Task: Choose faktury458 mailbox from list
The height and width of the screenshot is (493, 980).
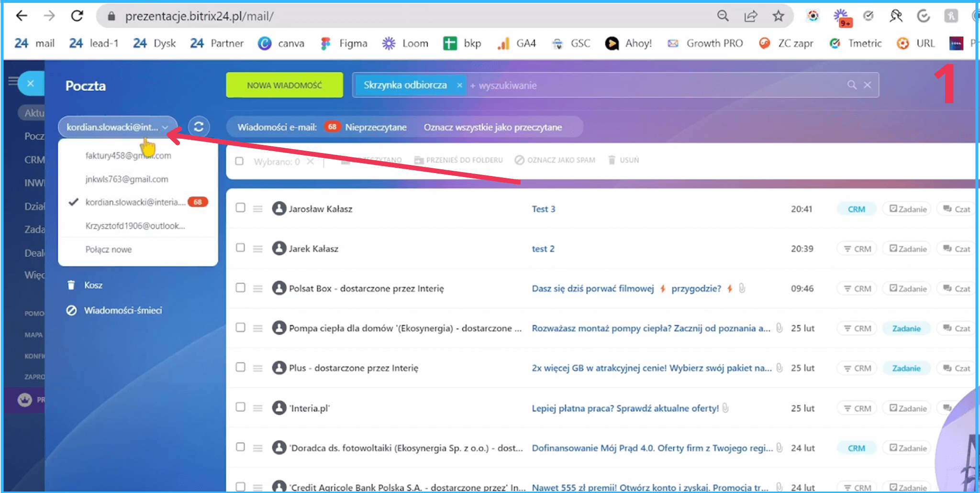Action: pos(128,155)
